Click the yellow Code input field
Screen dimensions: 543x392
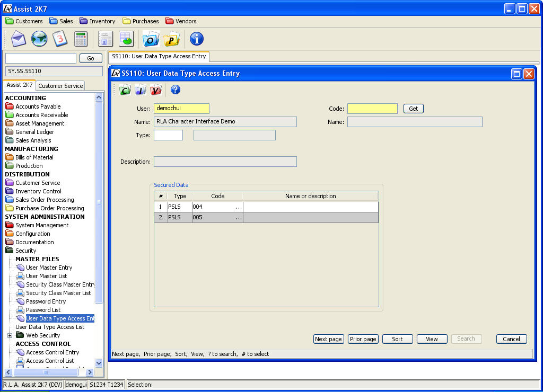pos(372,109)
